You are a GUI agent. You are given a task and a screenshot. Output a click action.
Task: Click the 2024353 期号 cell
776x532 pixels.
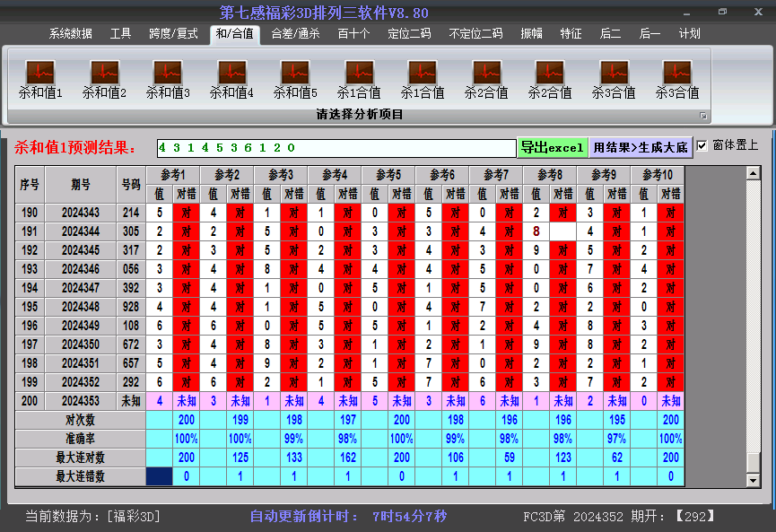81,401
